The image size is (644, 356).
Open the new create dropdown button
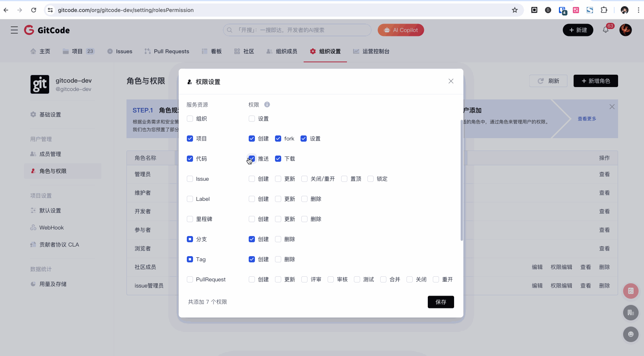577,30
